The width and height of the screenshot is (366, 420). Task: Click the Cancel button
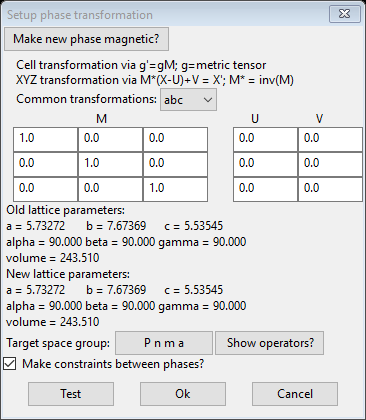pos(295,394)
